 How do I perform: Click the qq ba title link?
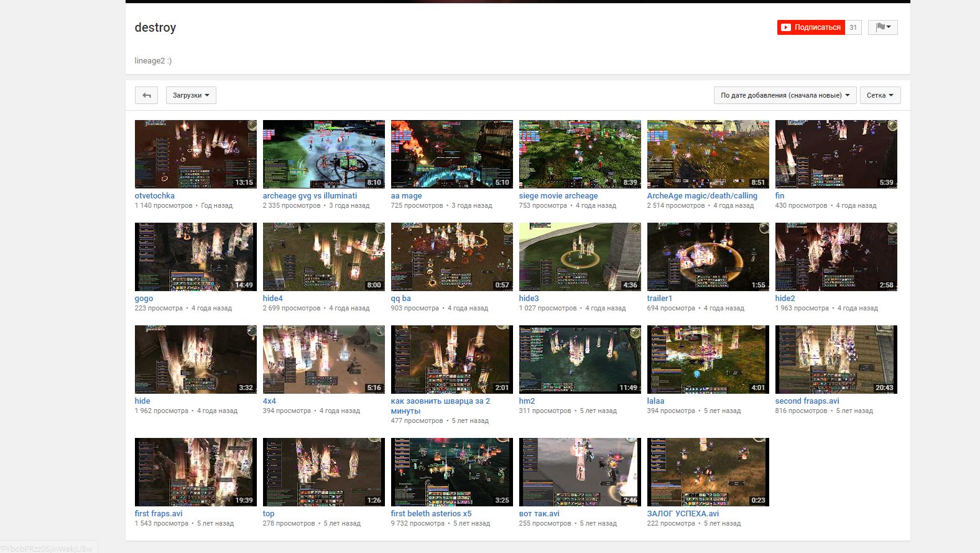click(401, 298)
